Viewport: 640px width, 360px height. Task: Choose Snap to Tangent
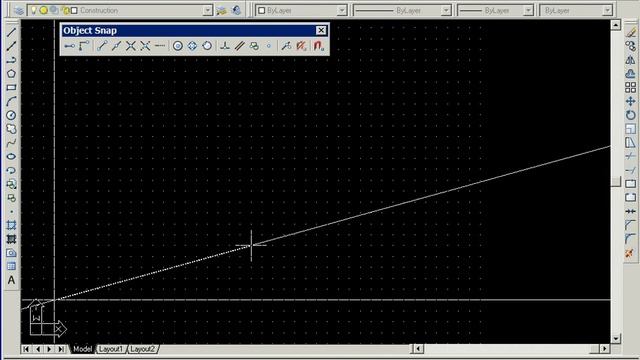click(207, 46)
